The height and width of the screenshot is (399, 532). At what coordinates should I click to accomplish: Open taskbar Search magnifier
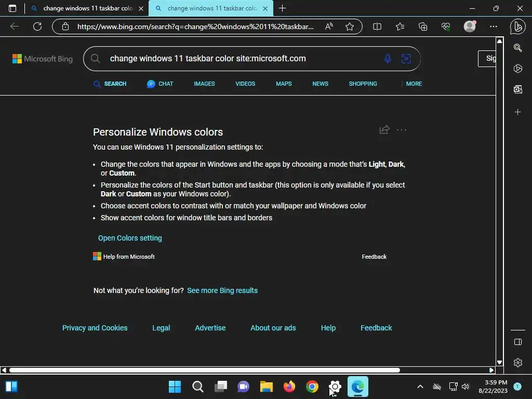[x=198, y=387]
